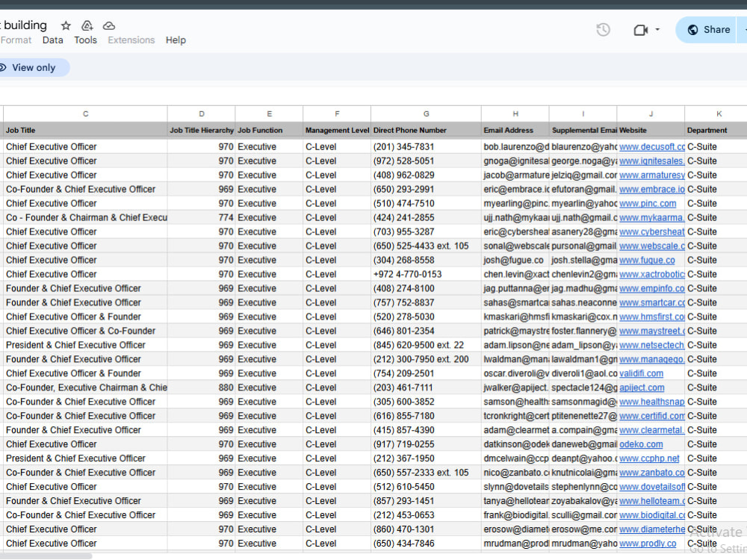Open the www.ccphp.net link
The width and height of the screenshot is (747, 560).
tap(649, 458)
